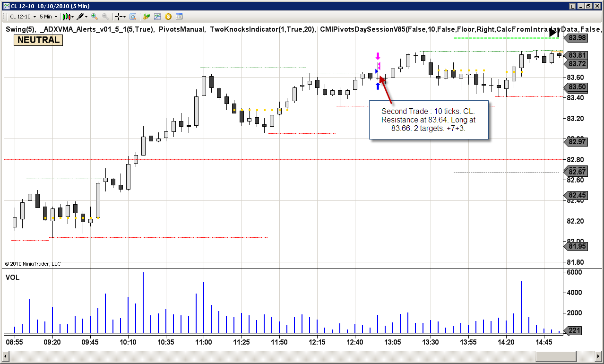
Task: Click the scroll-to-latest-bar arrow icon
Action: coord(554,33)
